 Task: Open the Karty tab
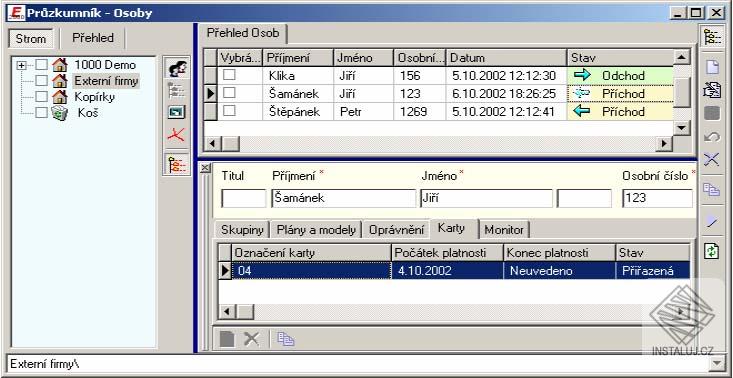pyautogui.click(x=452, y=228)
